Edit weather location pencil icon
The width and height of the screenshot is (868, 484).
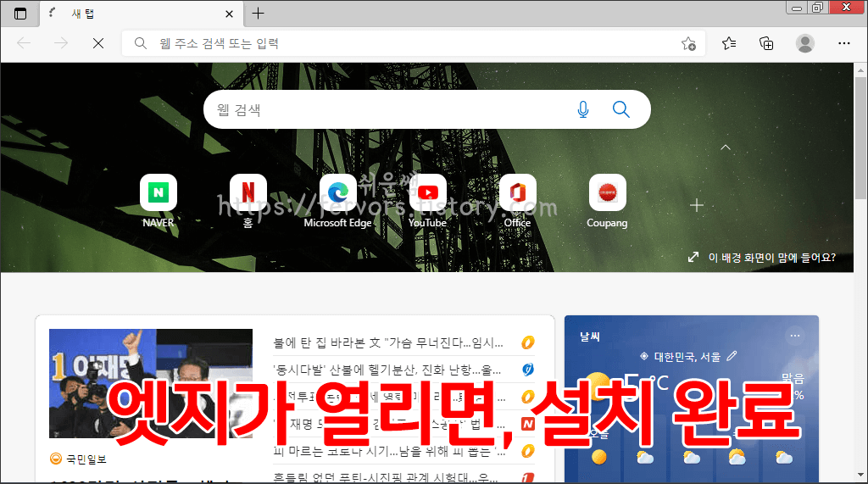[732, 356]
